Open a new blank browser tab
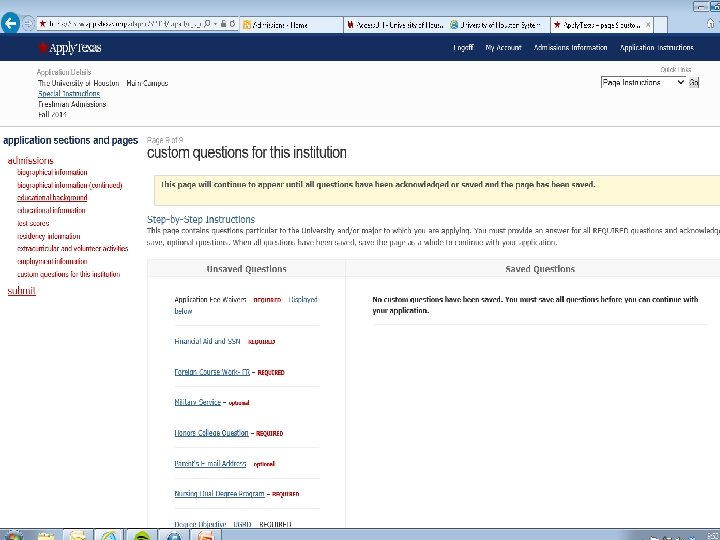Screen dimensions: 720x540 (660, 25)
